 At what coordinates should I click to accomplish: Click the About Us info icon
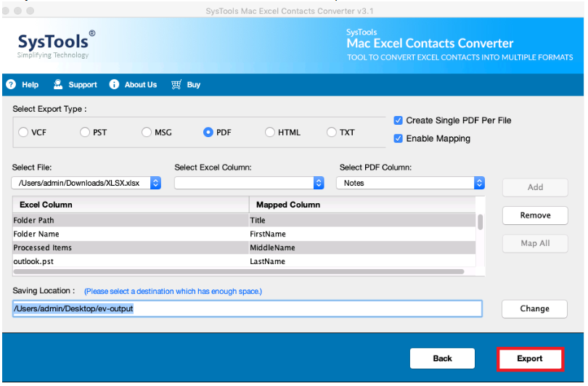(114, 85)
